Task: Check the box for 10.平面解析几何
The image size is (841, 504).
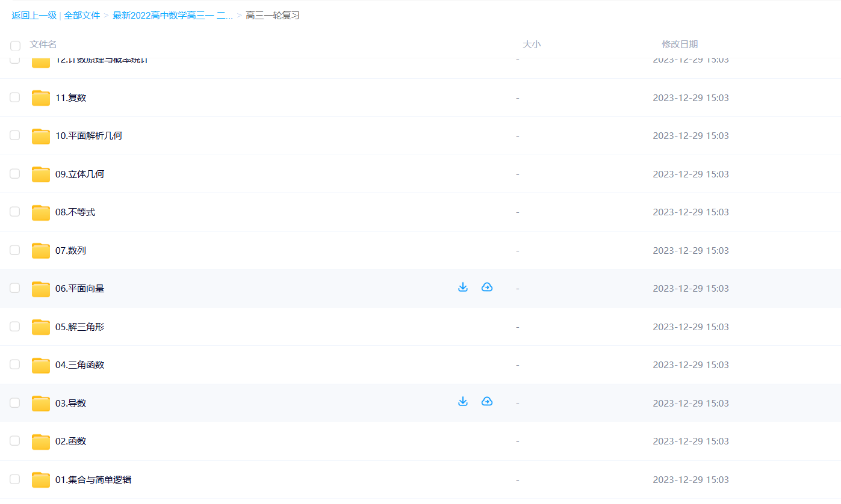Action: click(15, 135)
